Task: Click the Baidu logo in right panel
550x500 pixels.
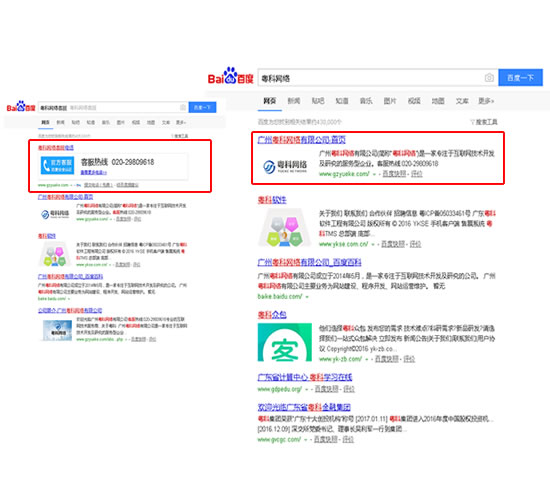Action: pos(230,76)
